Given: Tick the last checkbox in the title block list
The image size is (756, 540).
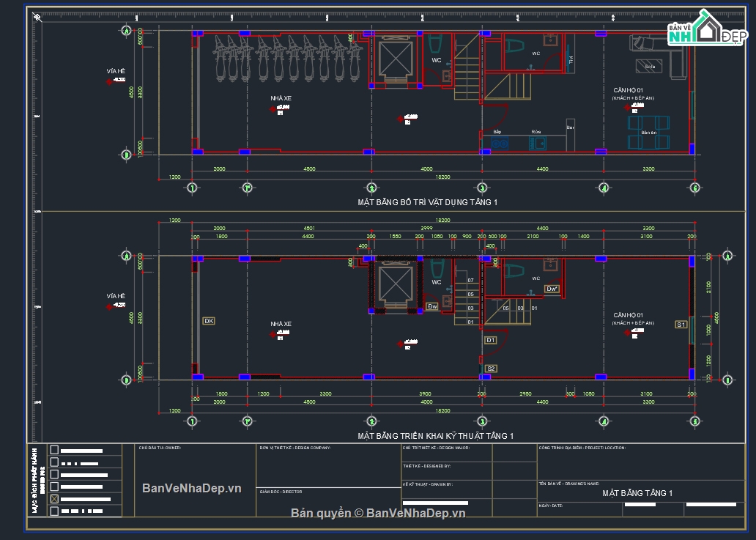Looking at the screenshot, I should tap(53, 511).
